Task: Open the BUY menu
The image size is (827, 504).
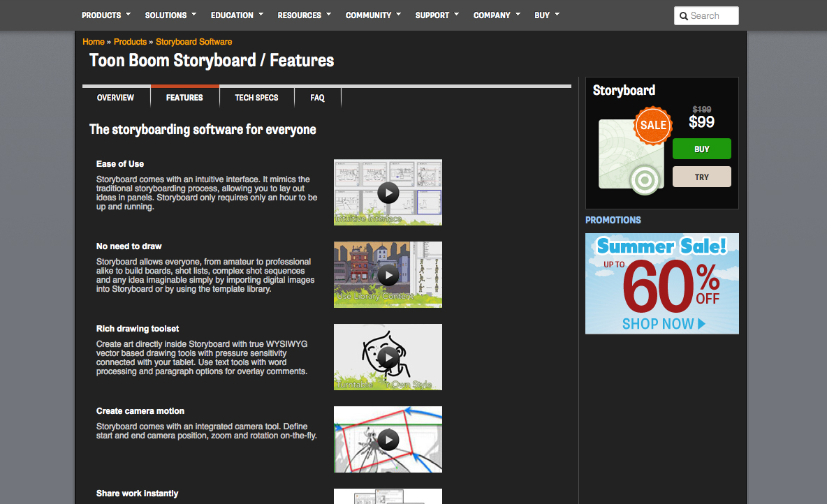Action: pos(541,15)
